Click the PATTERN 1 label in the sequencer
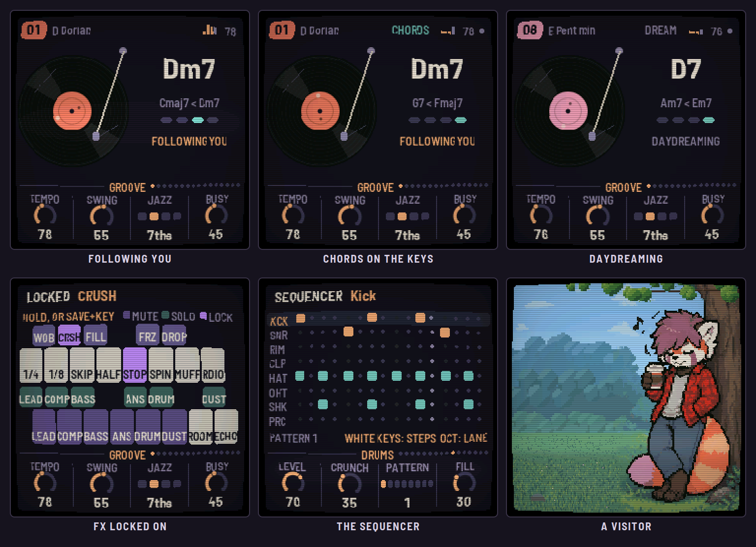 293,438
